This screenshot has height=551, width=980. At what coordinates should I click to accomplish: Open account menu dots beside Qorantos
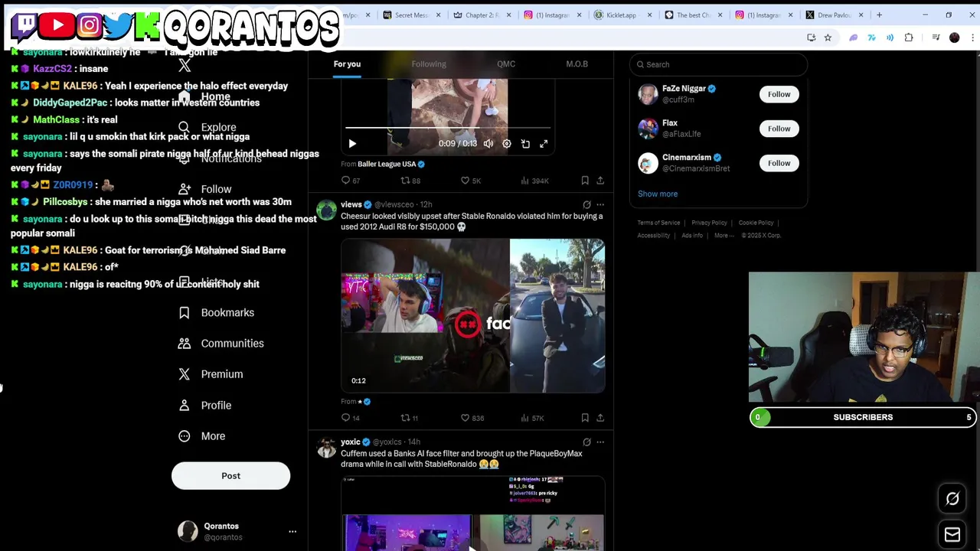[292, 531]
